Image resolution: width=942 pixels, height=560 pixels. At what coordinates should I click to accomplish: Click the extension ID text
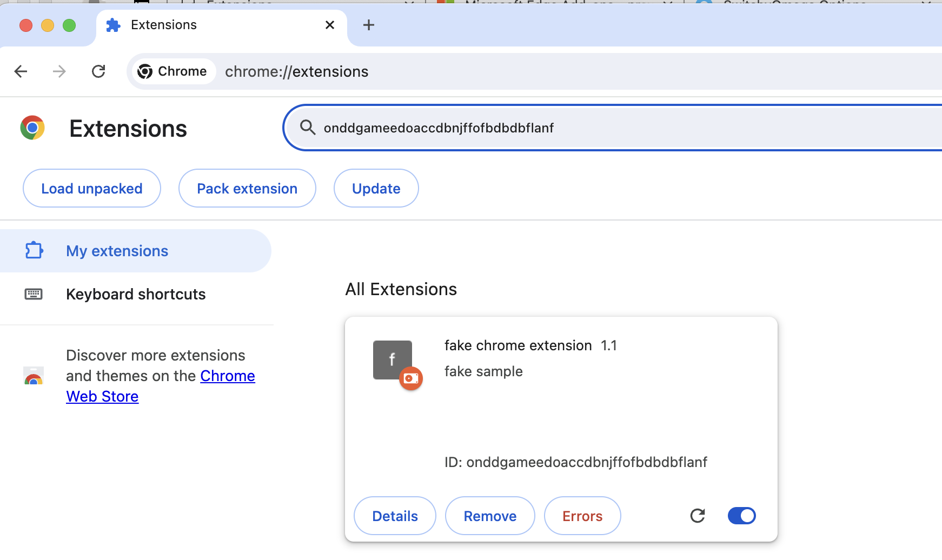click(x=576, y=462)
